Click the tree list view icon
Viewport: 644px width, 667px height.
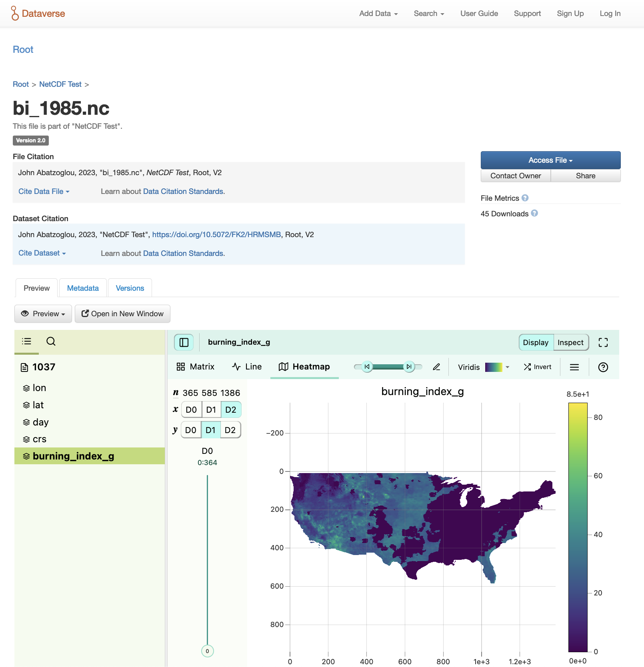click(26, 341)
